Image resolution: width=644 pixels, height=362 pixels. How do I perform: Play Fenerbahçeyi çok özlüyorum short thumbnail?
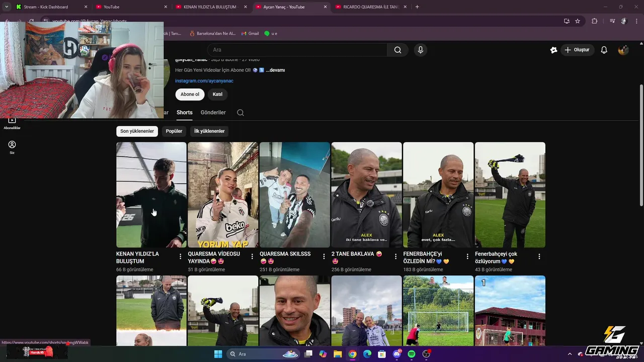(x=510, y=195)
